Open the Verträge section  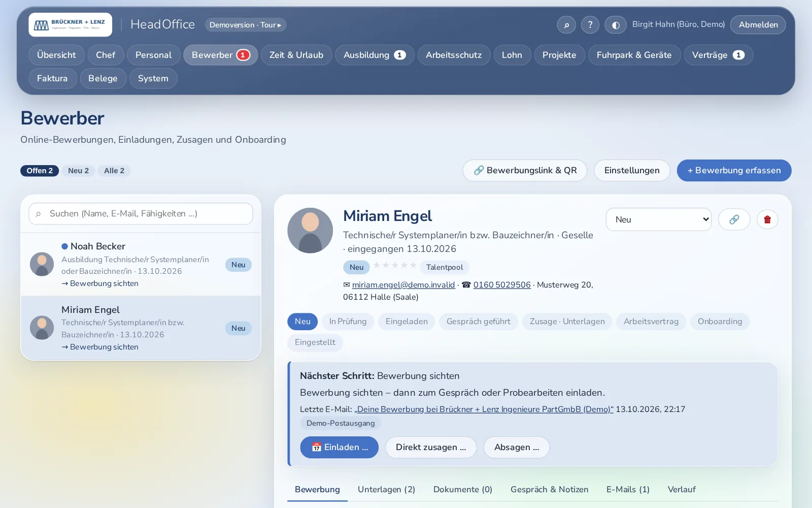click(718, 55)
